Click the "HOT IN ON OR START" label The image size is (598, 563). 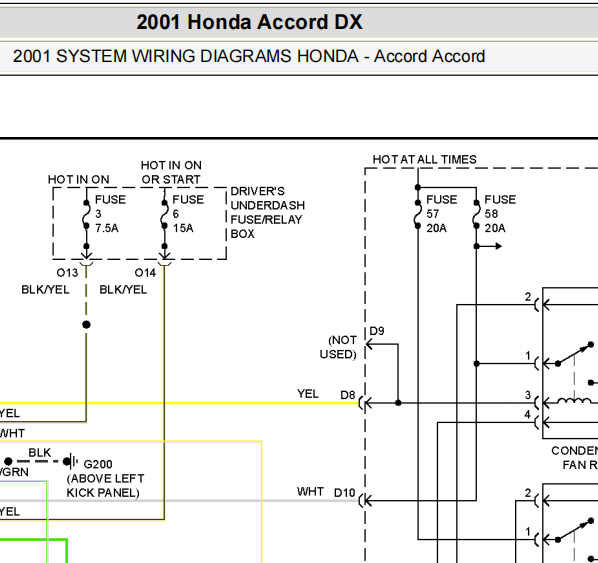click(x=171, y=172)
